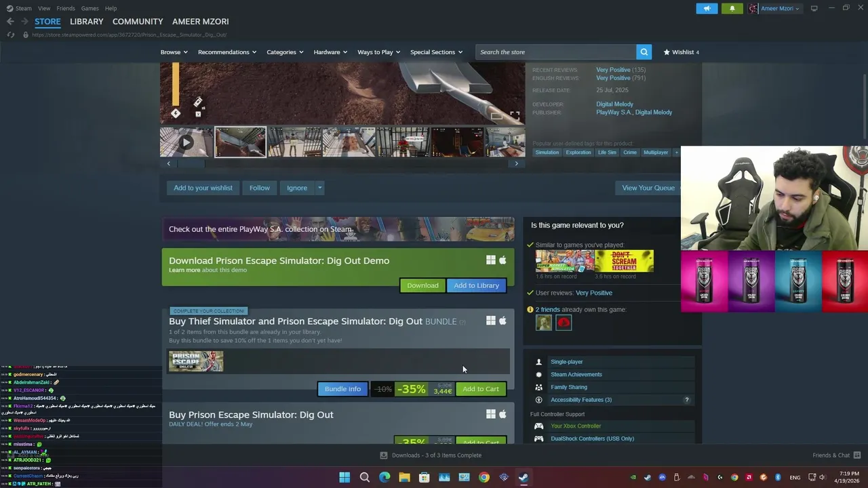Go back with the left arrow

point(10,22)
